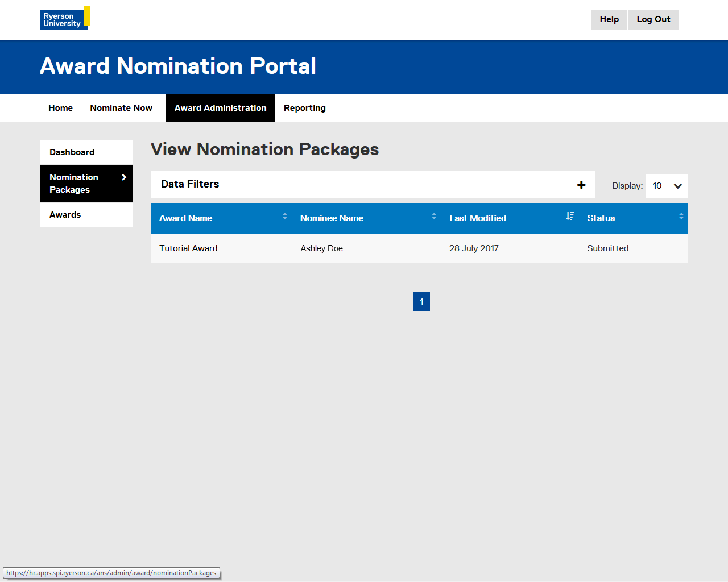
Task: Switch to the Reporting tab
Action: (x=304, y=108)
